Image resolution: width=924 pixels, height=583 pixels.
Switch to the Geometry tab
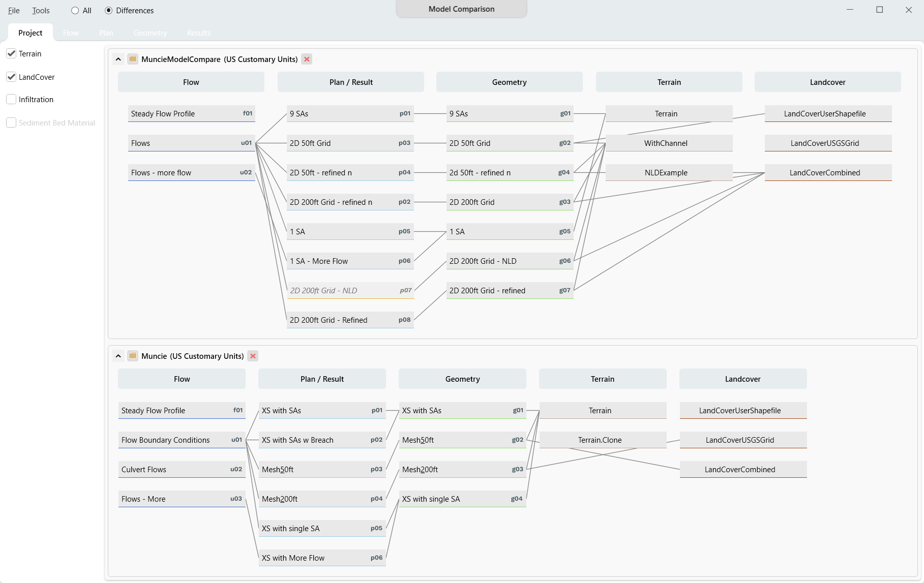click(x=150, y=33)
